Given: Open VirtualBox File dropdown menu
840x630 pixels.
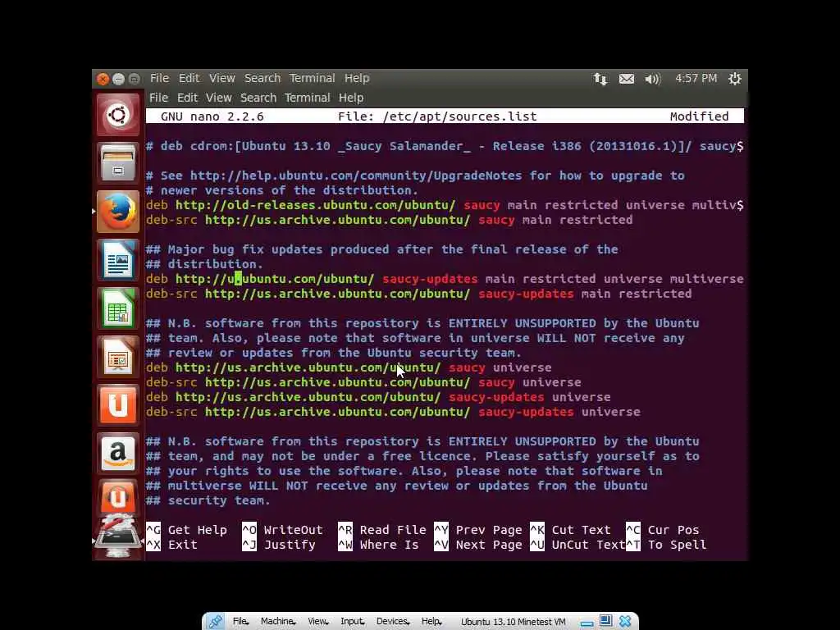Looking at the screenshot, I should (x=240, y=622).
